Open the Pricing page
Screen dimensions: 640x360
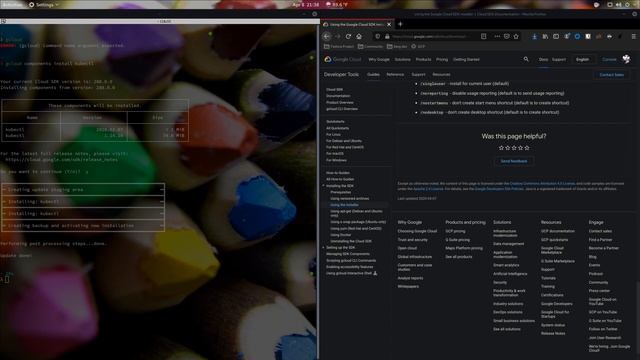[442, 59]
